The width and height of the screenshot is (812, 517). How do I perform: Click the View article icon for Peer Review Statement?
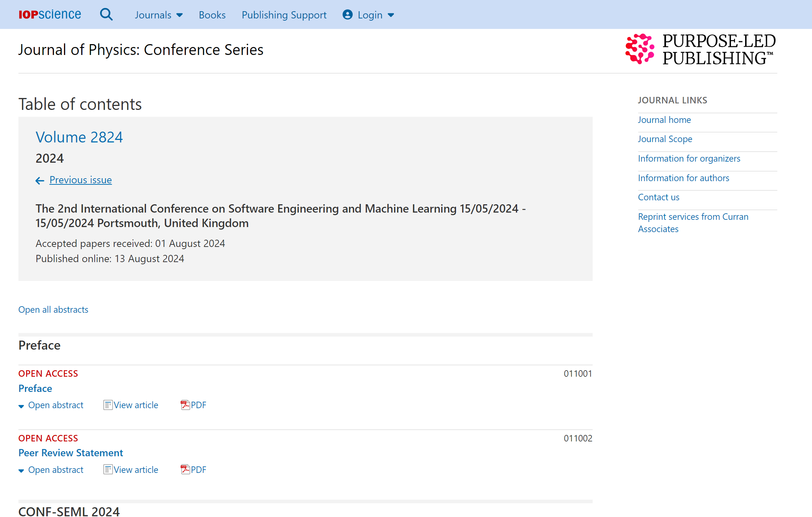107,469
